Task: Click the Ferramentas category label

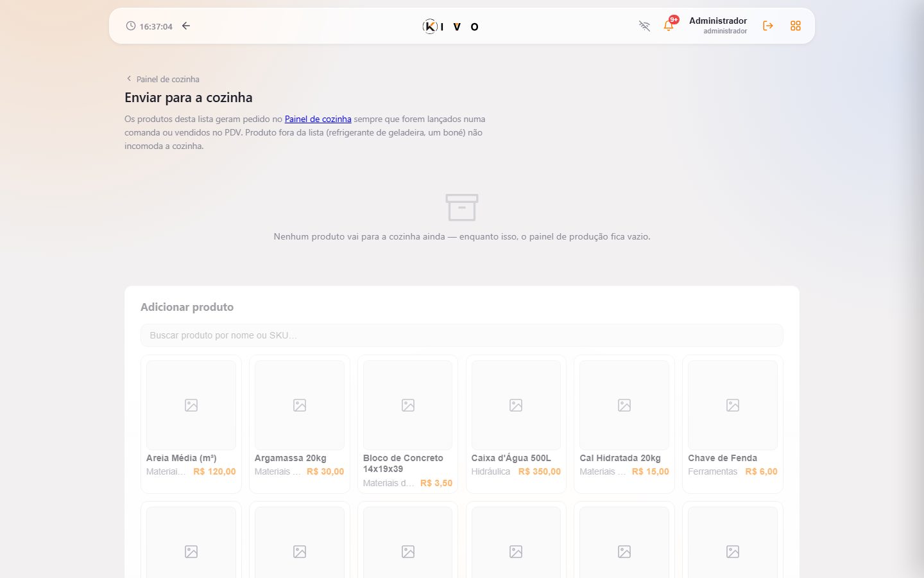Action: pos(713,471)
